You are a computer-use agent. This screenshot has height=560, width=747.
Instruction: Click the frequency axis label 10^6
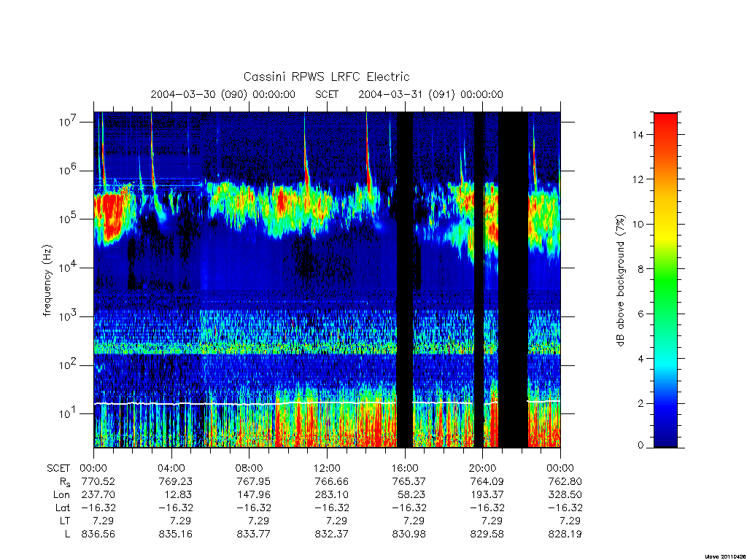pyautogui.click(x=66, y=171)
